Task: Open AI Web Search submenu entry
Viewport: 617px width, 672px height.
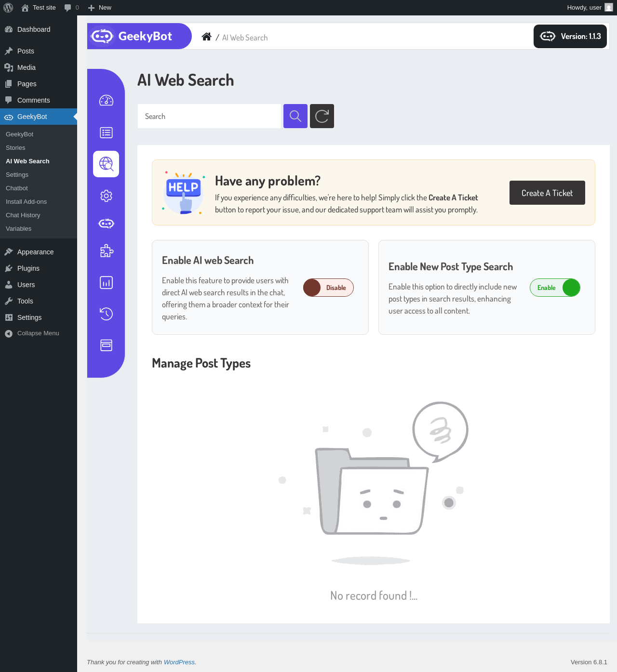Action: tap(39, 161)
